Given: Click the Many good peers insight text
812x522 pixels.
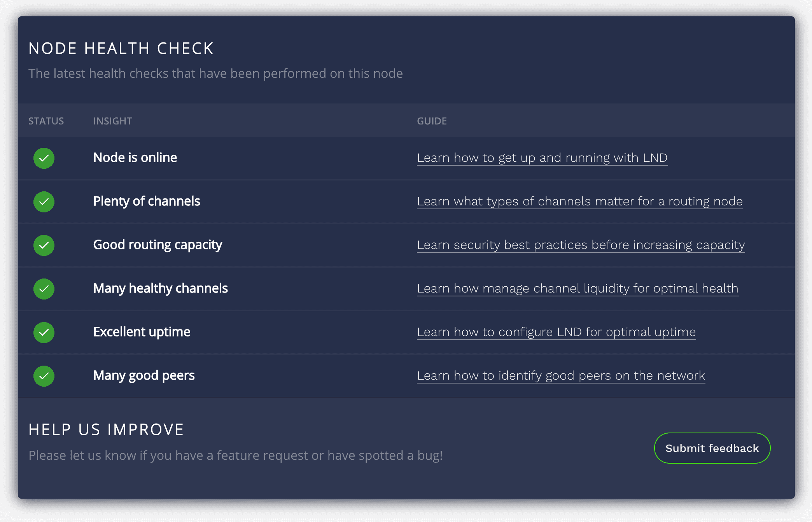Looking at the screenshot, I should (x=143, y=375).
